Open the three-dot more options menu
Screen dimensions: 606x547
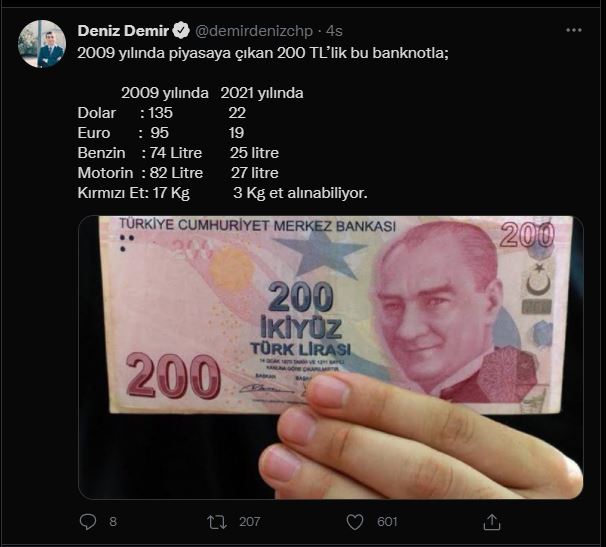[574, 30]
